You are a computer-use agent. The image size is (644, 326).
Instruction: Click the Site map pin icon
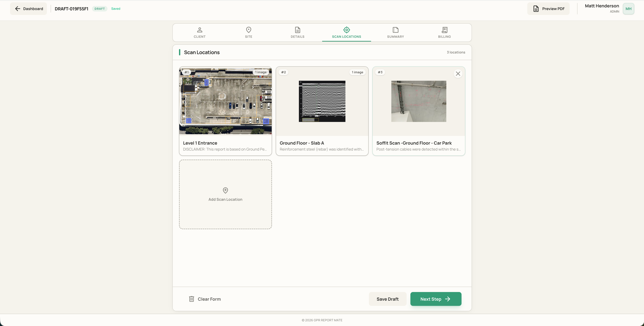click(x=249, y=30)
